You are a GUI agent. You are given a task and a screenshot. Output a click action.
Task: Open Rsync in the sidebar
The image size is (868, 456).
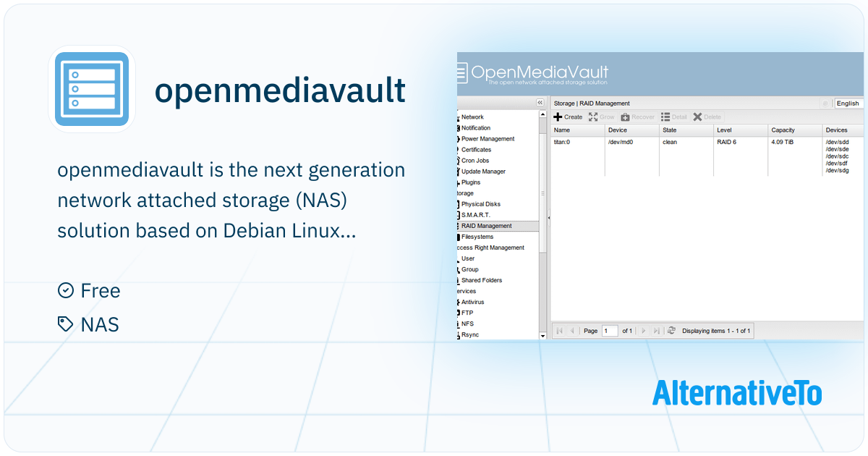coord(470,334)
